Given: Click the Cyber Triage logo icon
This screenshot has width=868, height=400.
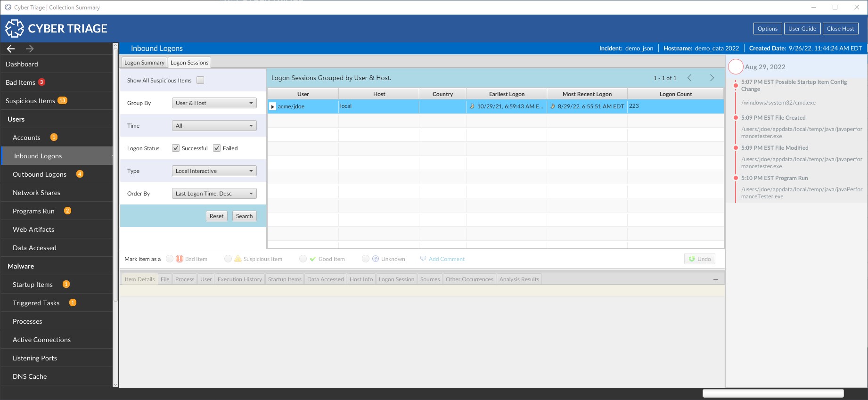Looking at the screenshot, I should click(15, 28).
